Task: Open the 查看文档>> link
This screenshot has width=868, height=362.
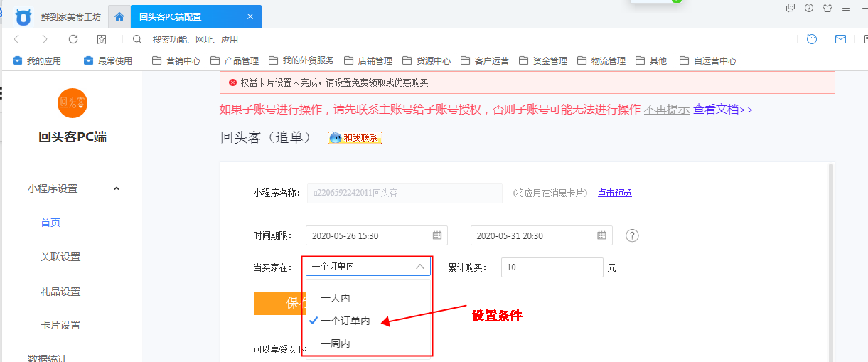Action: pyautogui.click(x=723, y=110)
